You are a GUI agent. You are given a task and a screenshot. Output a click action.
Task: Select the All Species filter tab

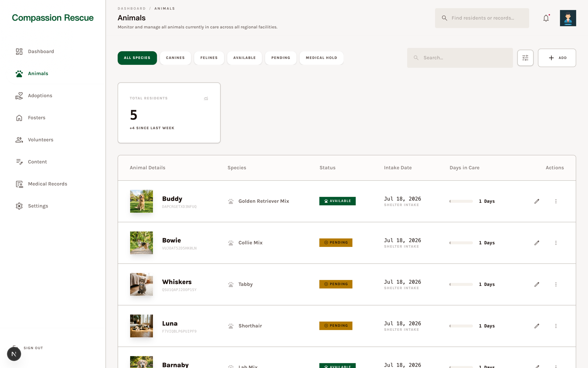click(x=137, y=58)
